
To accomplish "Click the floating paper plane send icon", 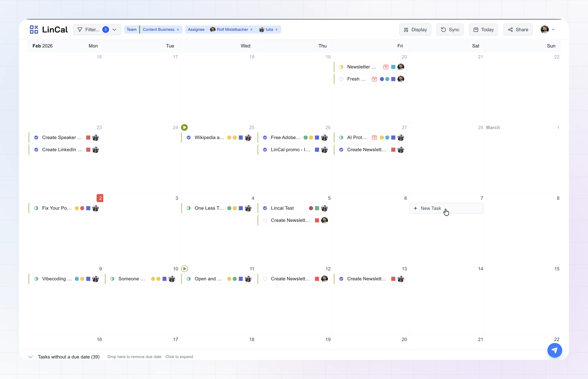I will [555, 350].
